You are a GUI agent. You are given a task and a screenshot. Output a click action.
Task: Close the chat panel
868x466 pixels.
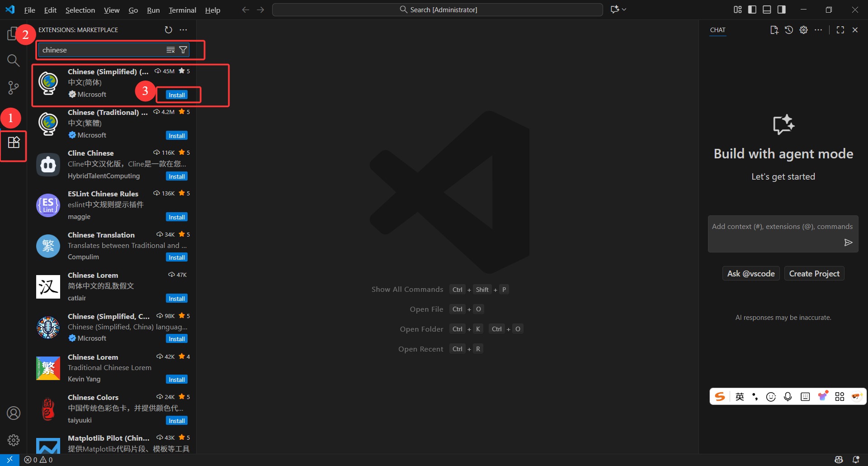click(855, 30)
